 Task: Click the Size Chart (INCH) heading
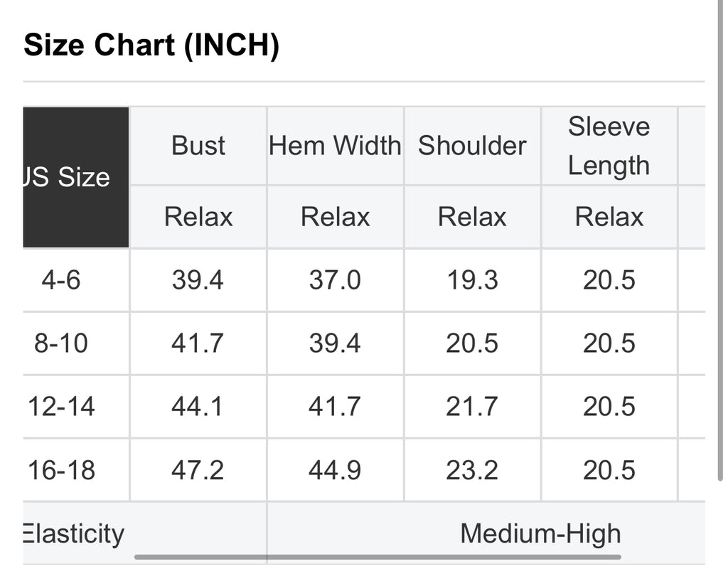[151, 46]
